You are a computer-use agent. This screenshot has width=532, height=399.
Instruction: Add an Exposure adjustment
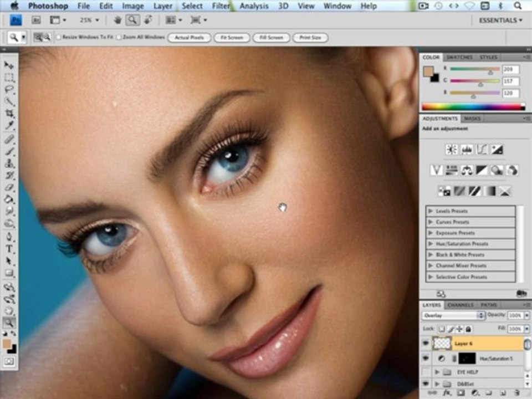pos(497,150)
